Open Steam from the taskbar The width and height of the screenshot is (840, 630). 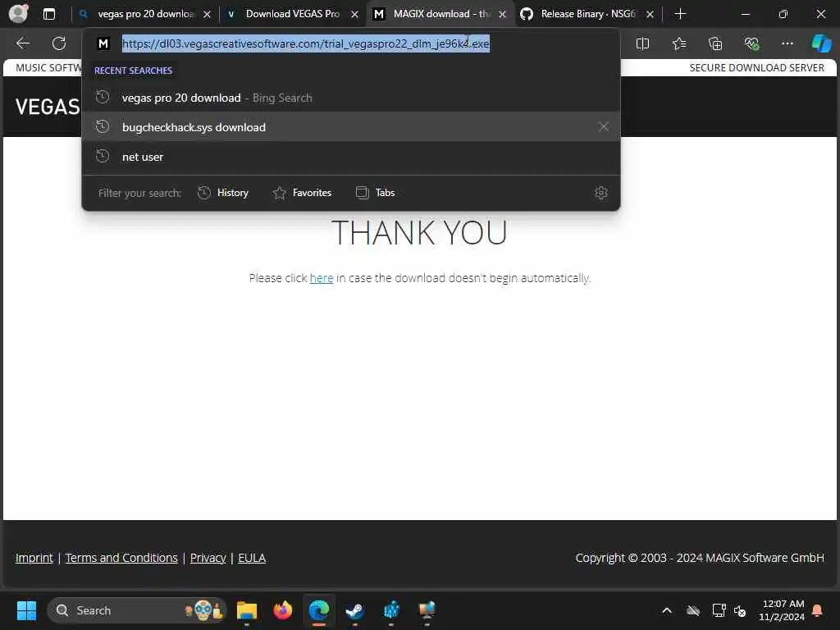click(x=354, y=610)
